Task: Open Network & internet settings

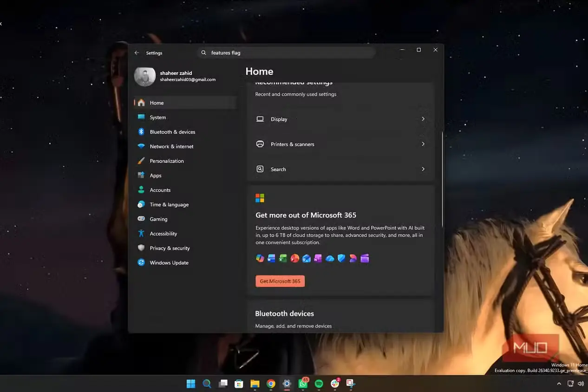Action: pyautogui.click(x=185, y=146)
